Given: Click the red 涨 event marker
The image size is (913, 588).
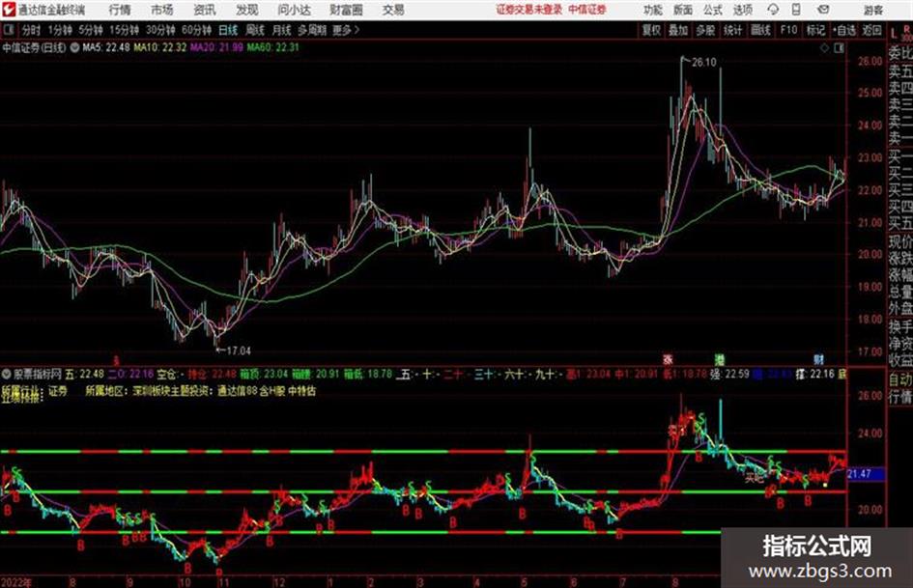Looking at the screenshot, I should point(668,359).
